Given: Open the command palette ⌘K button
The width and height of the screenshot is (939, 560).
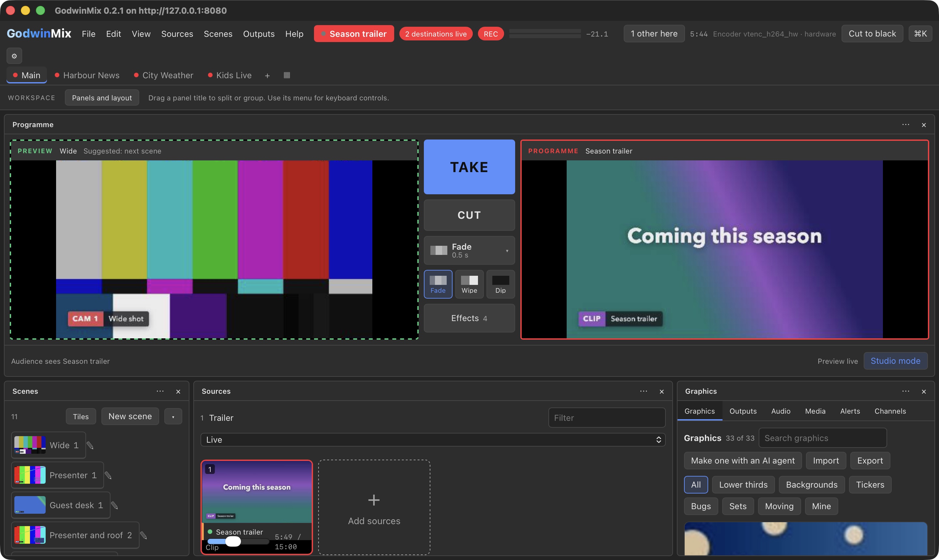Looking at the screenshot, I should point(920,34).
